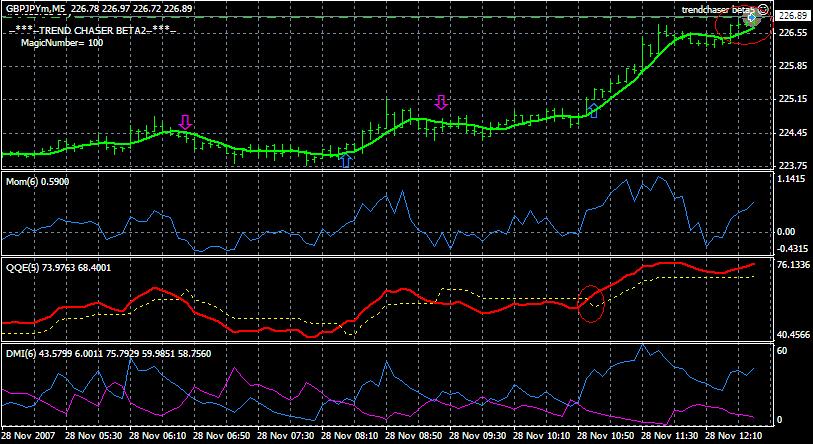This screenshot has height=444, width=813.
Task: Click the 76.1336 QQE scale value
Action: 793,265
